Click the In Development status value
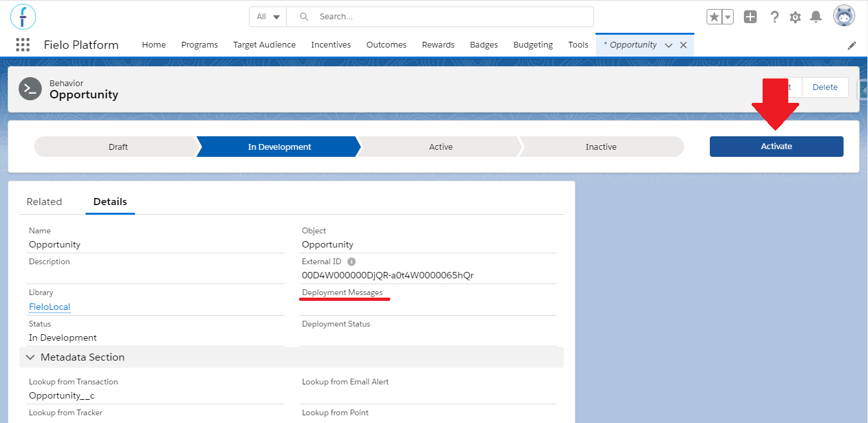868x423 pixels. pyautogui.click(x=63, y=337)
